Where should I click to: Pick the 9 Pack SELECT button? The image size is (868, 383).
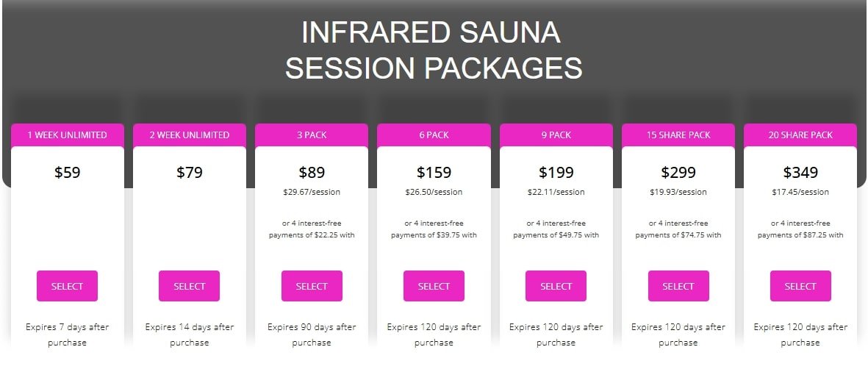[556, 286]
